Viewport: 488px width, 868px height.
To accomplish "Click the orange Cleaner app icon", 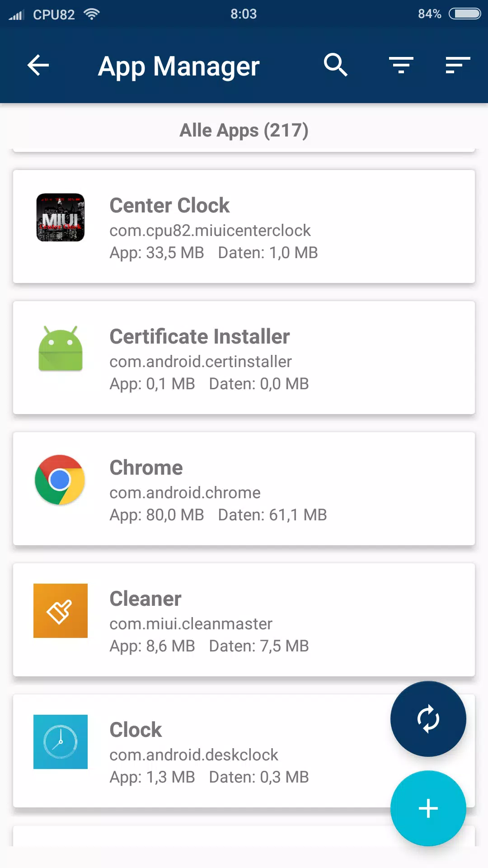I will click(x=61, y=611).
